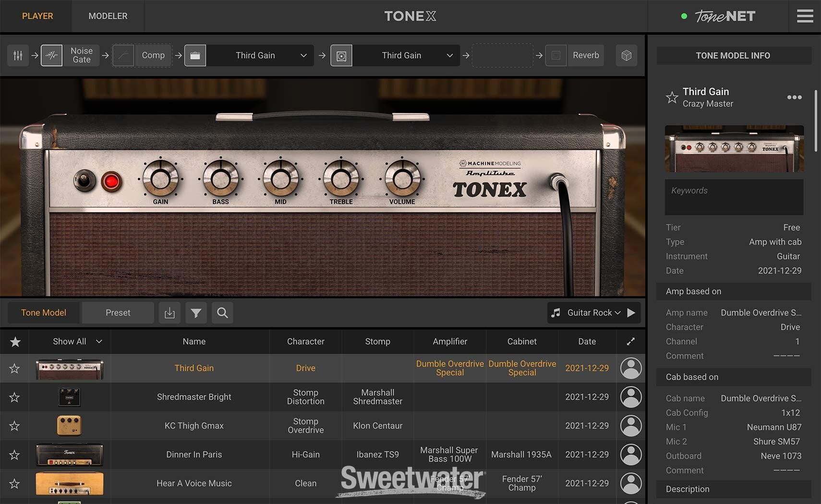Click the Keywords input field

point(734,197)
